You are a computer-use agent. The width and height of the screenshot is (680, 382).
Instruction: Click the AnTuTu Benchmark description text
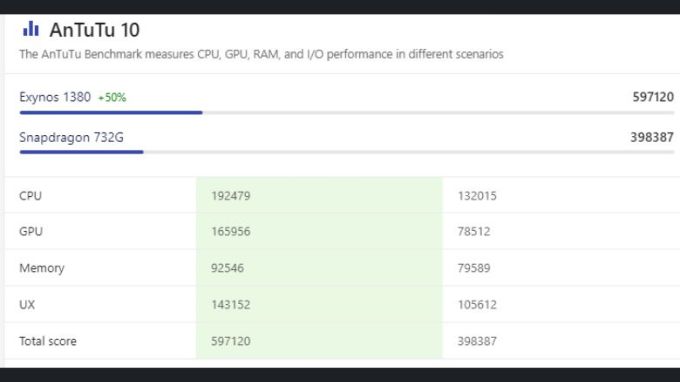[262, 54]
